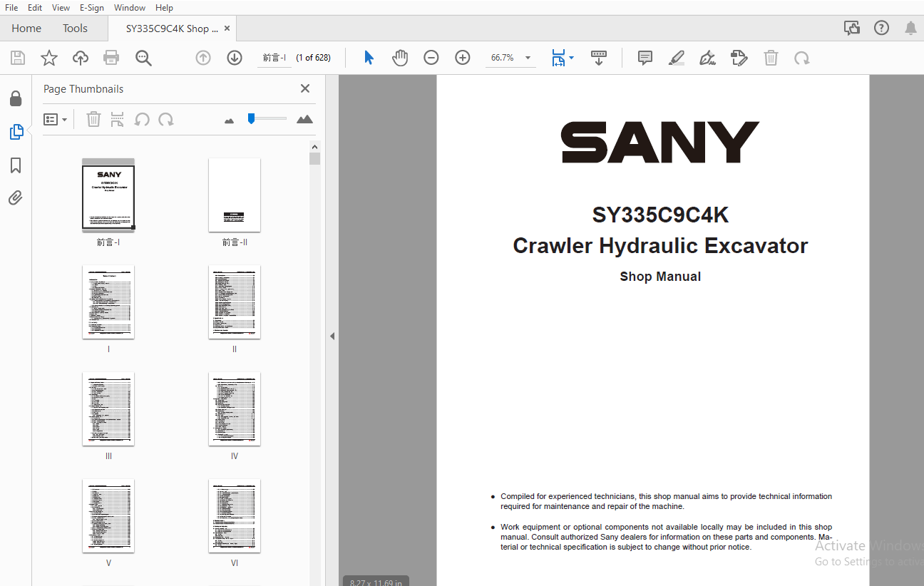Open the Page Thumbnails sidebar icon
The width and height of the screenshot is (924, 586).
[x=16, y=132]
